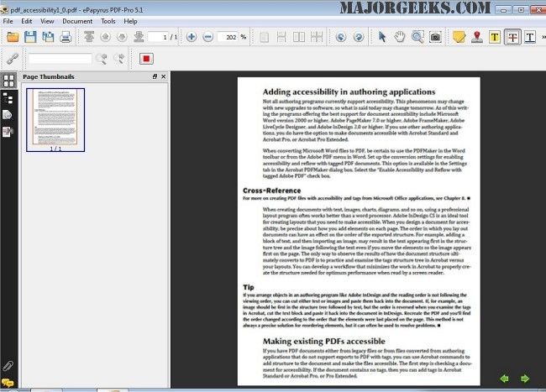Jump to the last page
This screenshot has height=392, width=546.
point(139,37)
